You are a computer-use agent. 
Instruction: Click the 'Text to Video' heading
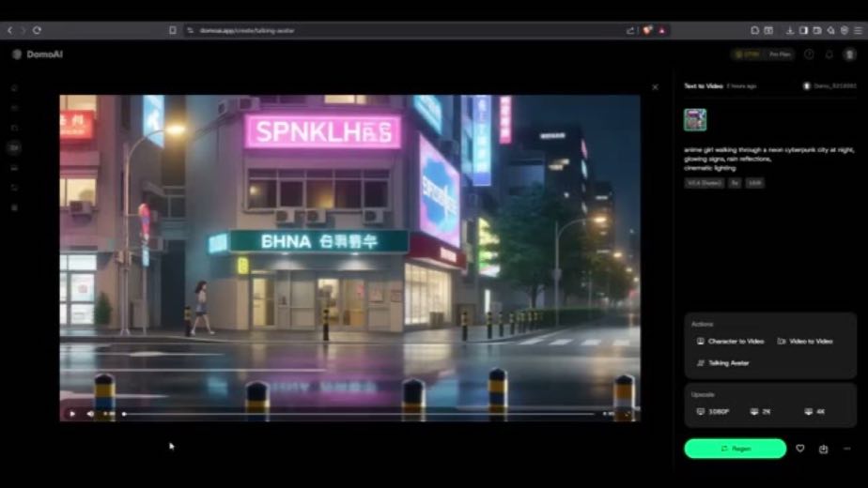point(704,85)
